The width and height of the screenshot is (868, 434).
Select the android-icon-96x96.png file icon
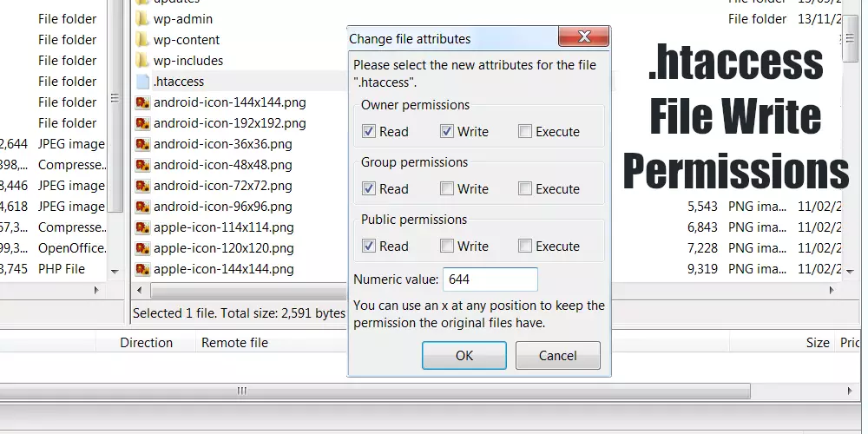click(x=143, y=207)
